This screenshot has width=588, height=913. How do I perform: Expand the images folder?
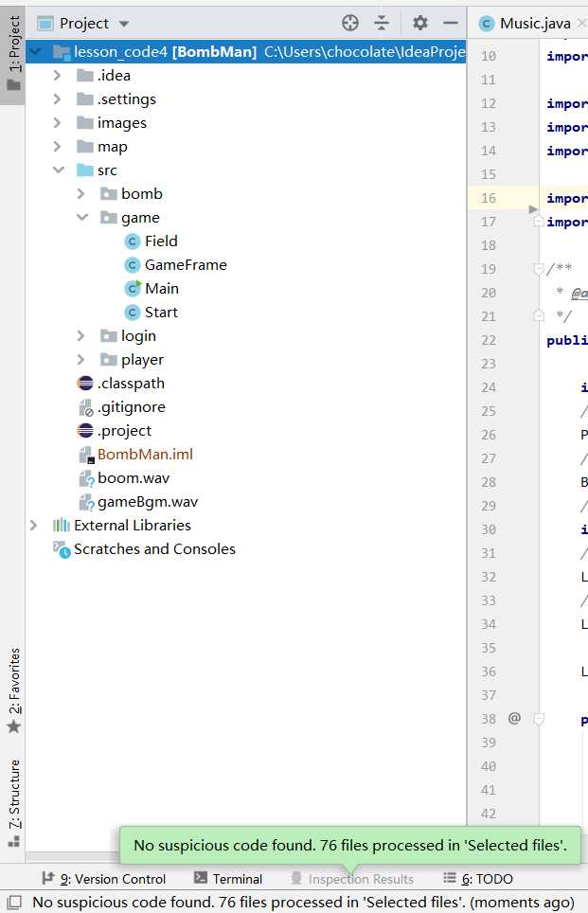coord(57,123)
